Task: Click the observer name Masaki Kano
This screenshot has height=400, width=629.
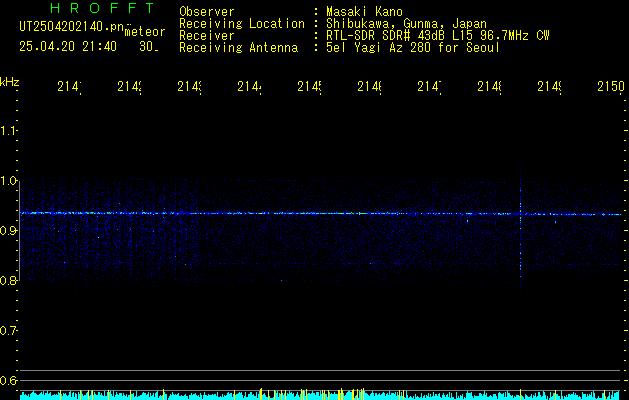Action: (x=364, y=12)
